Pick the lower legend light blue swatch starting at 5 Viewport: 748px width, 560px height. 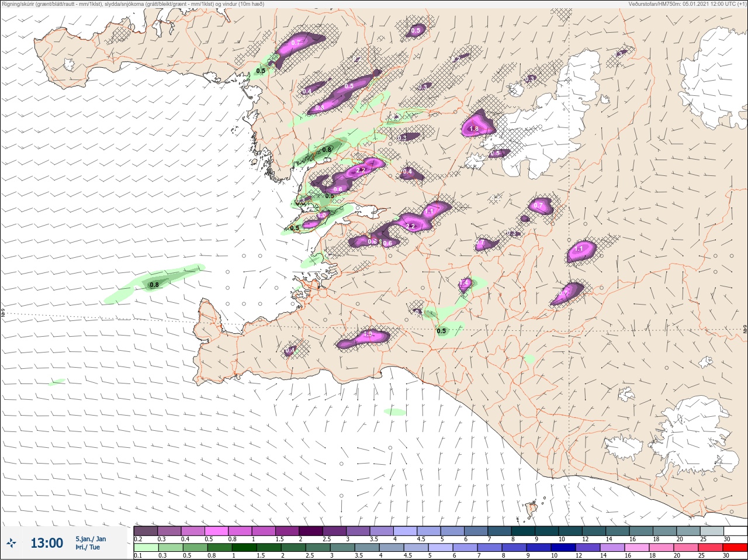[x=441, y=548]
